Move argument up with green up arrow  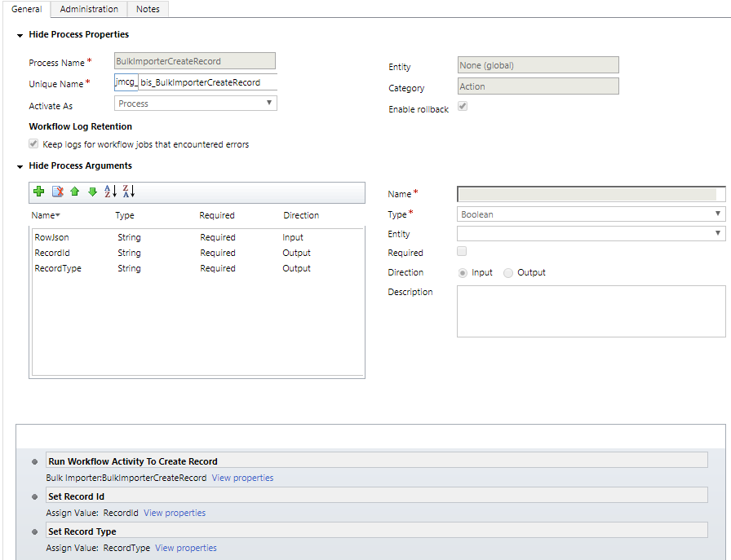(74, 192)
